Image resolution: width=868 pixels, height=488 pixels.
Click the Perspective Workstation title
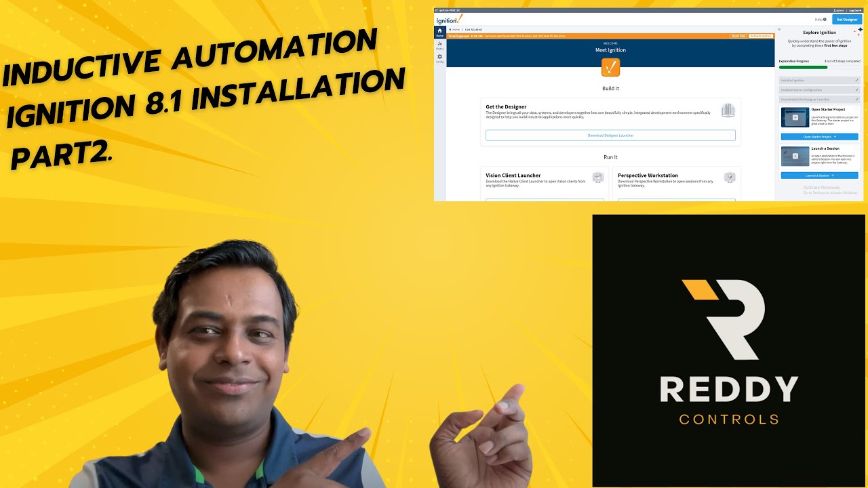(x=648, y=176)
